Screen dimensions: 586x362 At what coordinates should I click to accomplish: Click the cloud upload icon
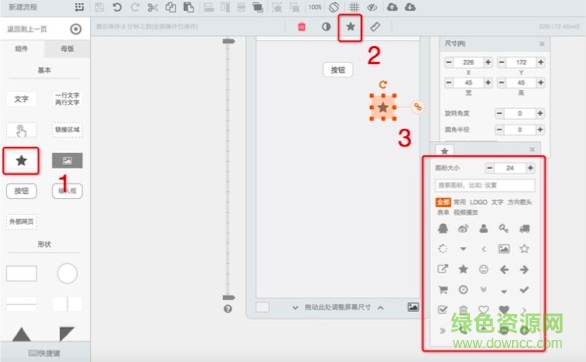[x=392, y=7]
